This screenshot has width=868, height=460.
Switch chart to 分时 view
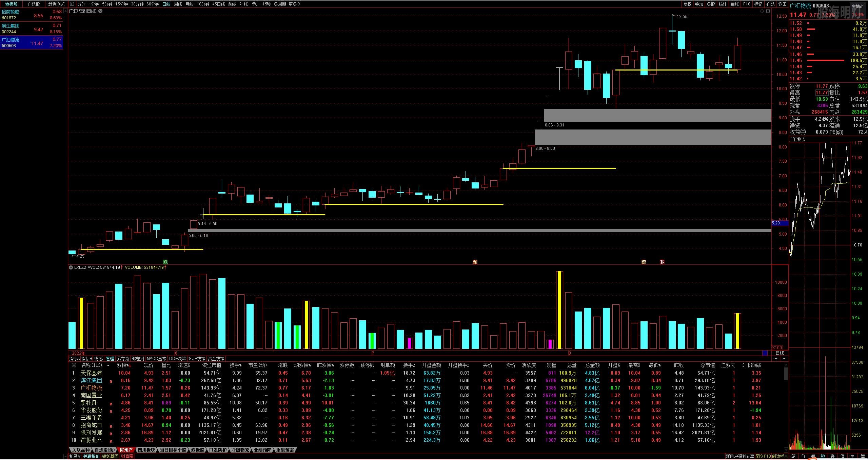coord(82,4)
